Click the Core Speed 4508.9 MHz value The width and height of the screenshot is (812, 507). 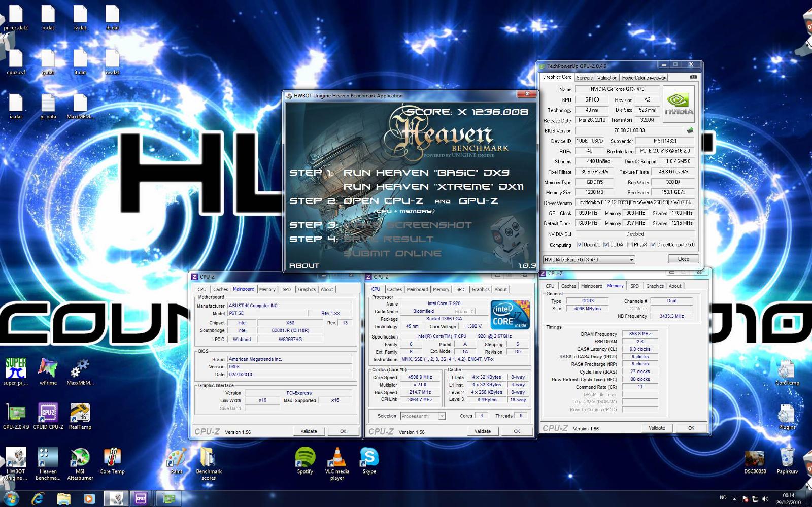[x=420, y=377]
